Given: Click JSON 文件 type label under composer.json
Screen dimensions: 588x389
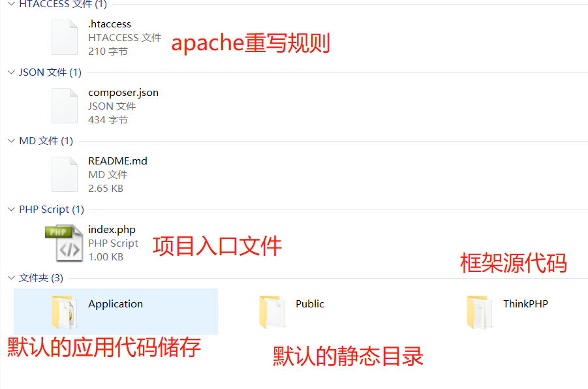Looking at the screenshot, I should tap(112, 106).
